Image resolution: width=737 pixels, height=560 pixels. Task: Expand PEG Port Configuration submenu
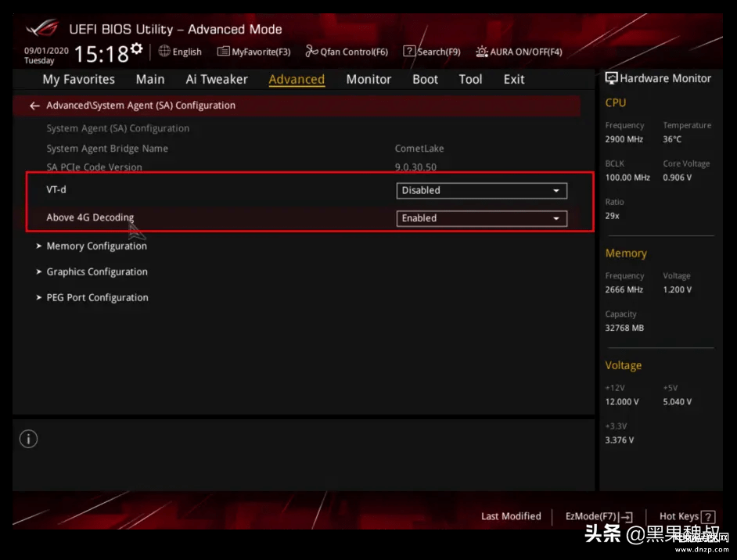click(97, 297)
